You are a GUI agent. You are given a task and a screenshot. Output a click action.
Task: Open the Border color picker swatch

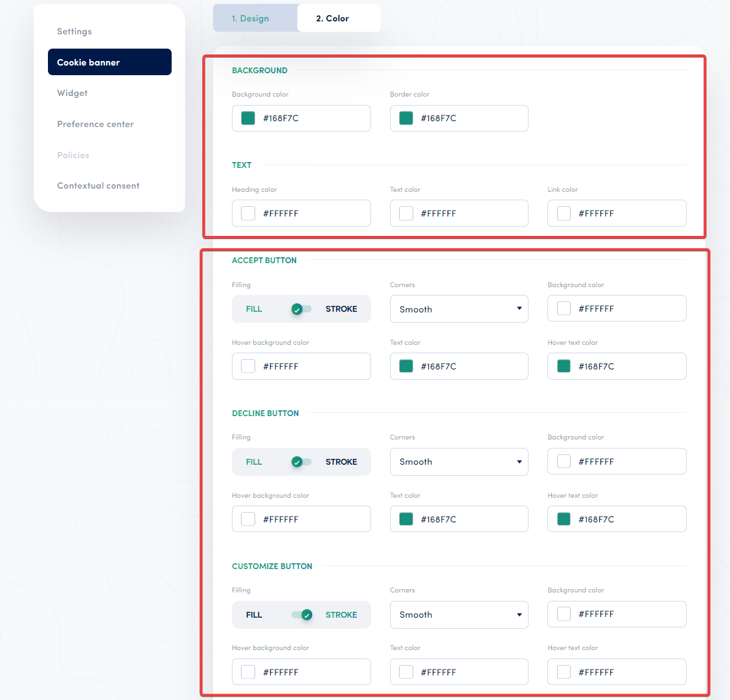405,118
